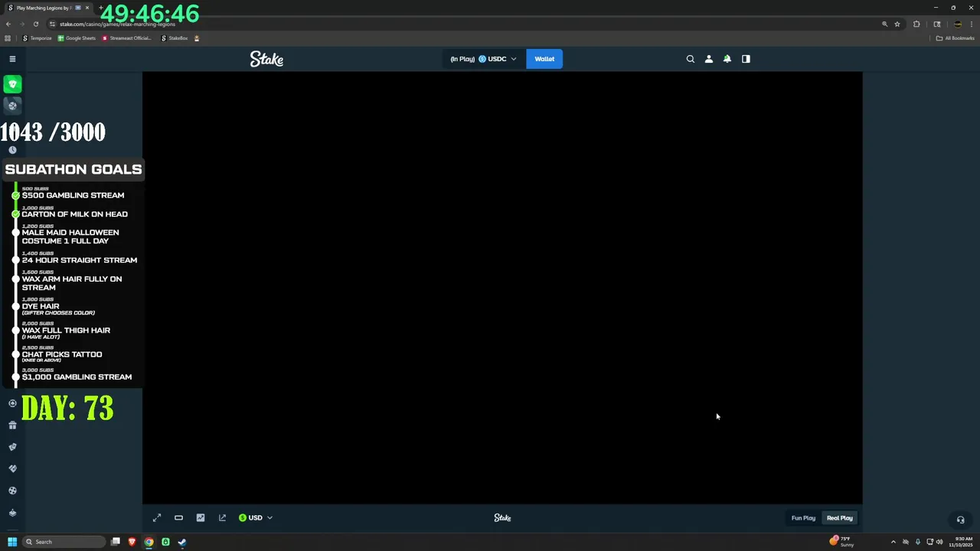
Task: Open the Stake hamburger menu
Action: point(12,59)
